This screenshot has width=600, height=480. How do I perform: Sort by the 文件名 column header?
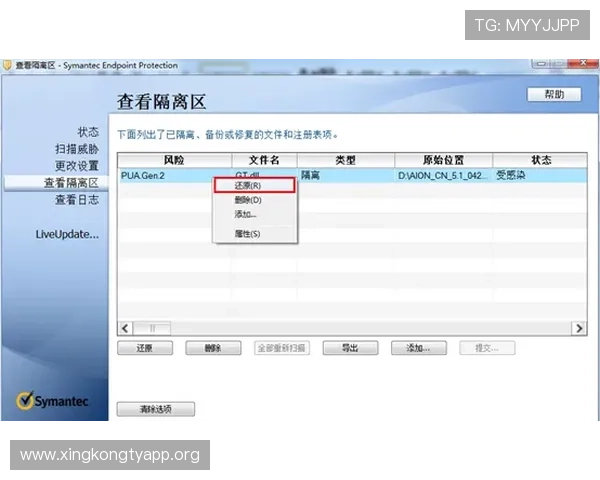tap(264, 160)
